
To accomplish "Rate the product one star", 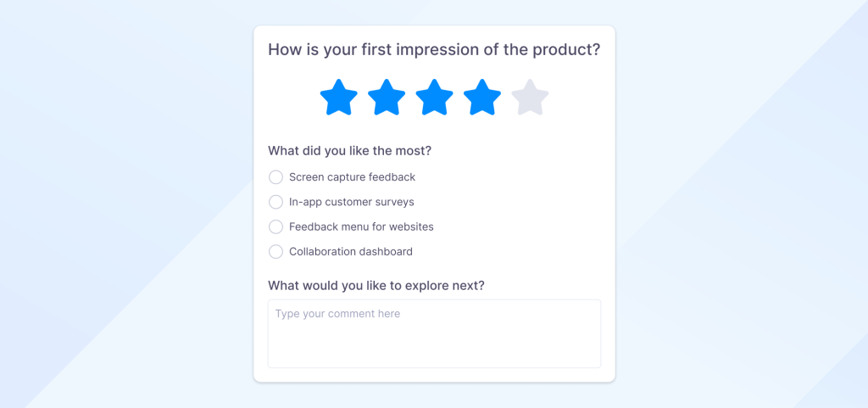I will tap(338, 98).
